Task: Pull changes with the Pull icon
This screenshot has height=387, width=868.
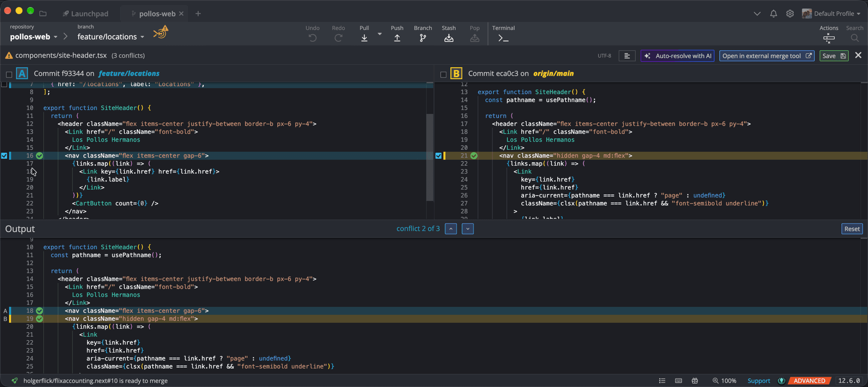Action: 364,38
